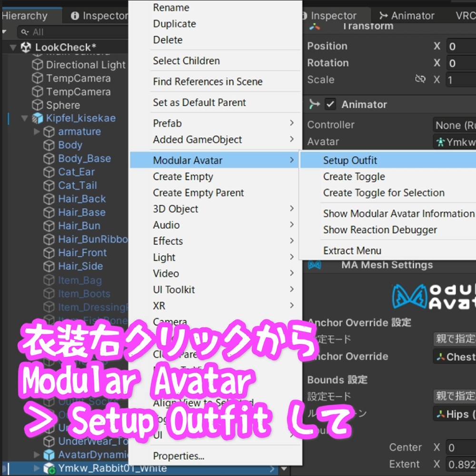Click the Kipfel_kisekae prefab cube icon

coord(38,118)
